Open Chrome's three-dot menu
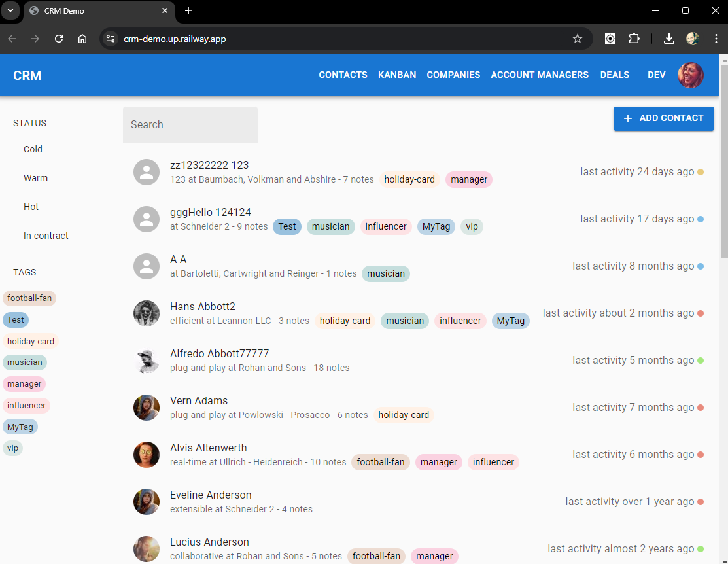The width and height of the screenshot is (728, 564). 716,39
